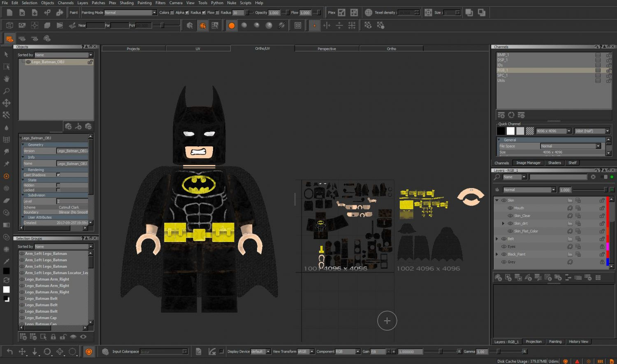Open the Shading menu

point(127,3)
